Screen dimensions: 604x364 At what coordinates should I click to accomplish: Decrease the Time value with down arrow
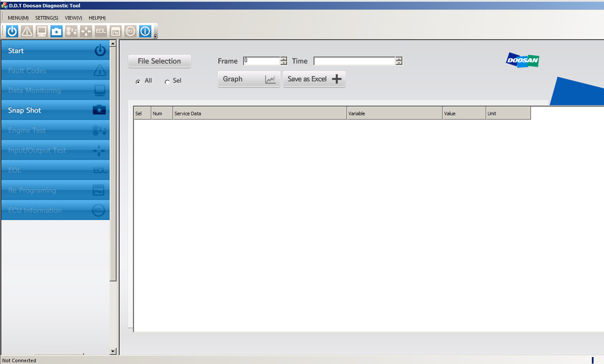pos(399,63)
